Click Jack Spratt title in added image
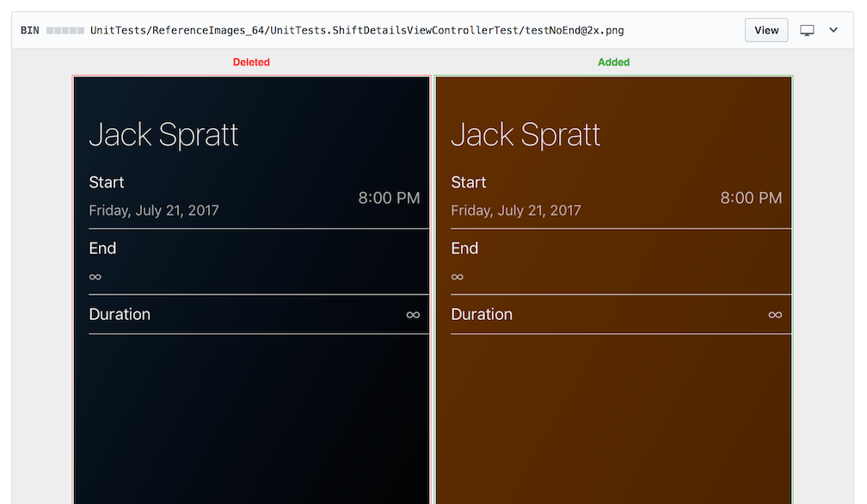The height and width of the screenshot is (504, 867). pos(526,135)
